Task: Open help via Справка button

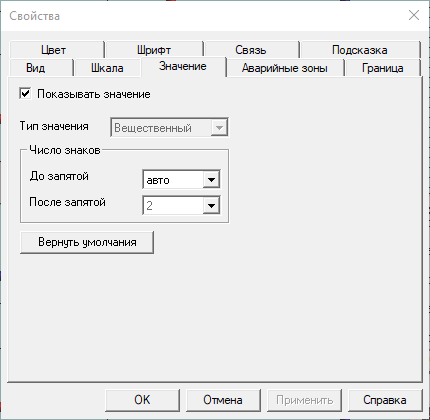Action: (385, 400)
